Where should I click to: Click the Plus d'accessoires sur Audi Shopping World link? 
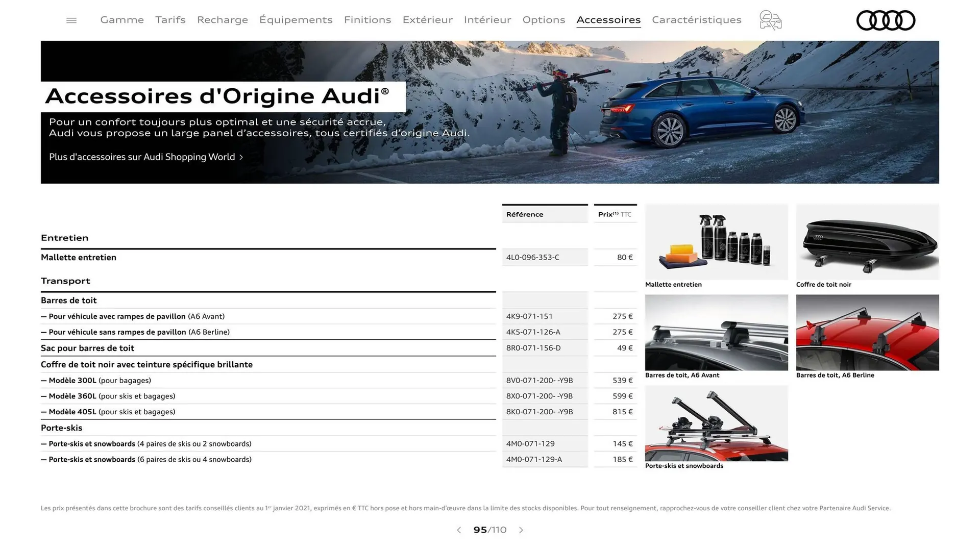tap(141, 157)
